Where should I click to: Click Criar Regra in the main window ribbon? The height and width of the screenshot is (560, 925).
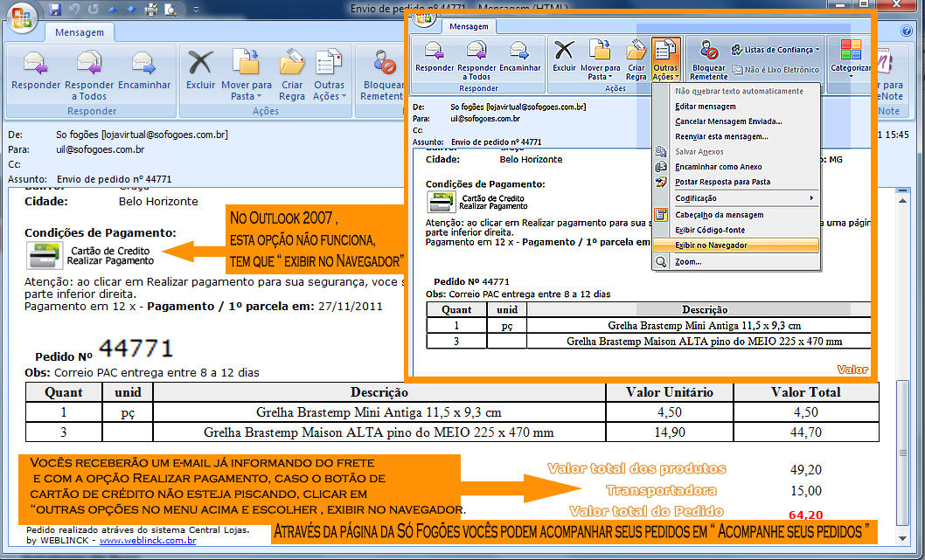tap(292, 75)
